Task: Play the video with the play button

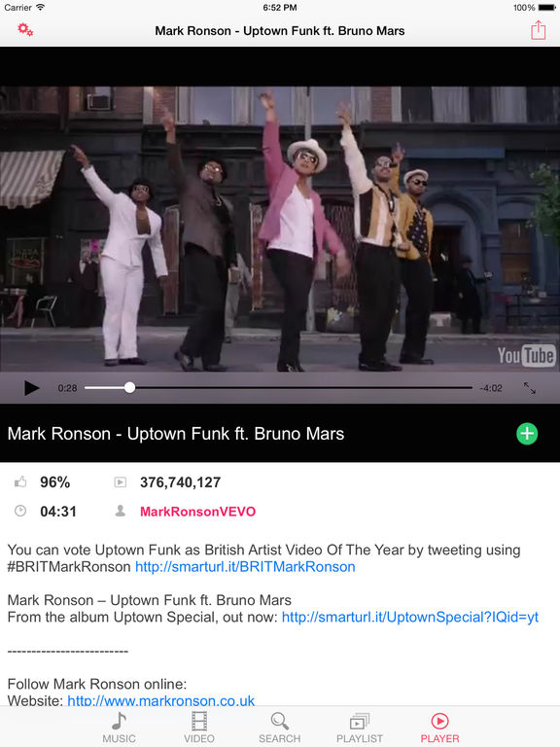Action: 31,388
